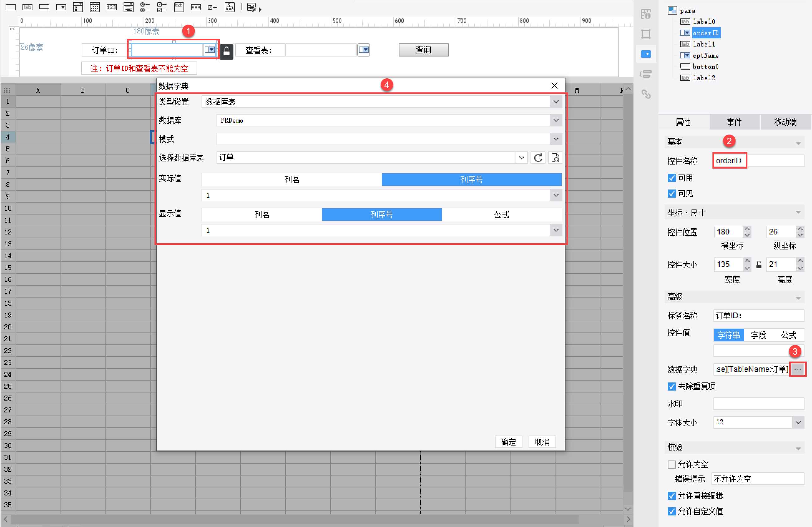Screen dimensions: 812x527
Task: Expand the 数据库 FRDemo dropdown
Action: (x=556, y=121)
